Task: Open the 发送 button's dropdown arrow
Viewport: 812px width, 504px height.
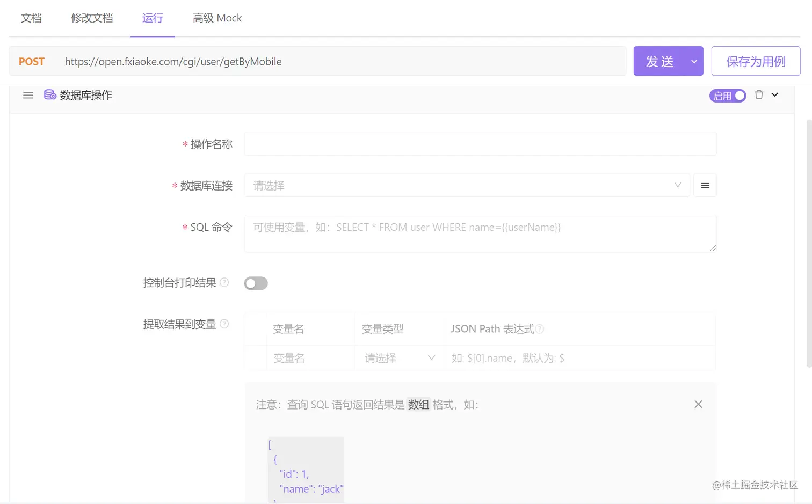Action: tap(693, 61)
